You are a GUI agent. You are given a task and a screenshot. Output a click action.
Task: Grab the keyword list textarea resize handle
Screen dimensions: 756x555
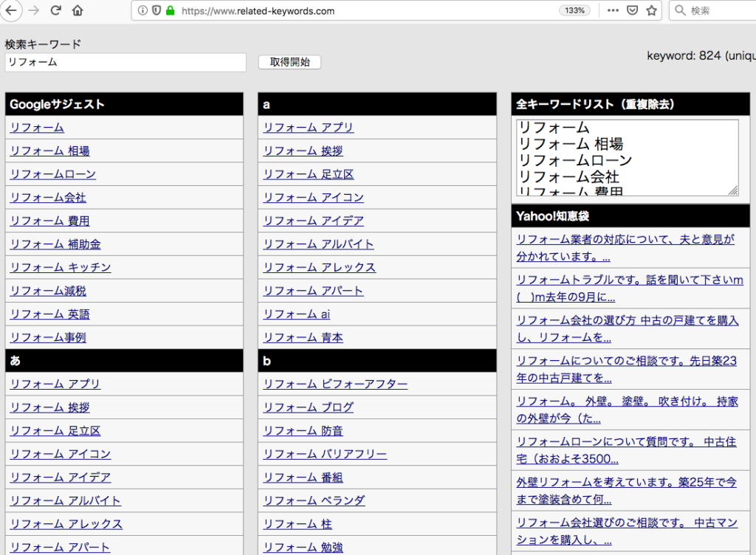point(733,190)
